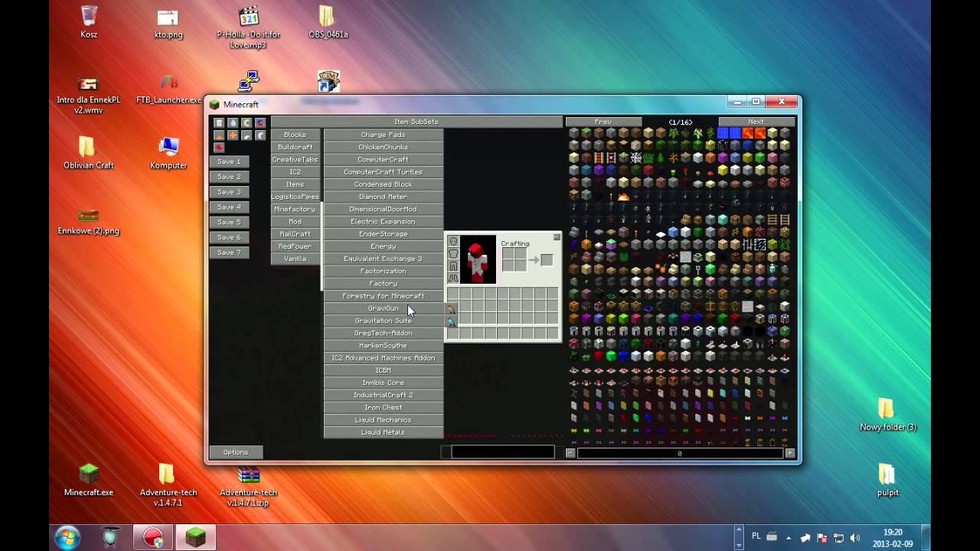This screenshot has width=980, height=551.
Task: Open the Kosz recycle bin icon
Action: click(89, 21)
